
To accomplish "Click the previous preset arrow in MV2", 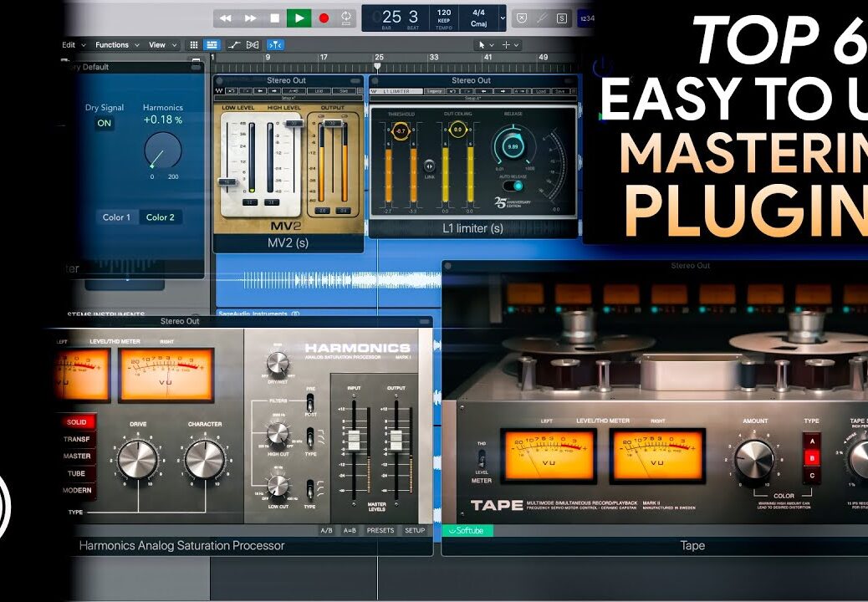I will tap(259, 91).
